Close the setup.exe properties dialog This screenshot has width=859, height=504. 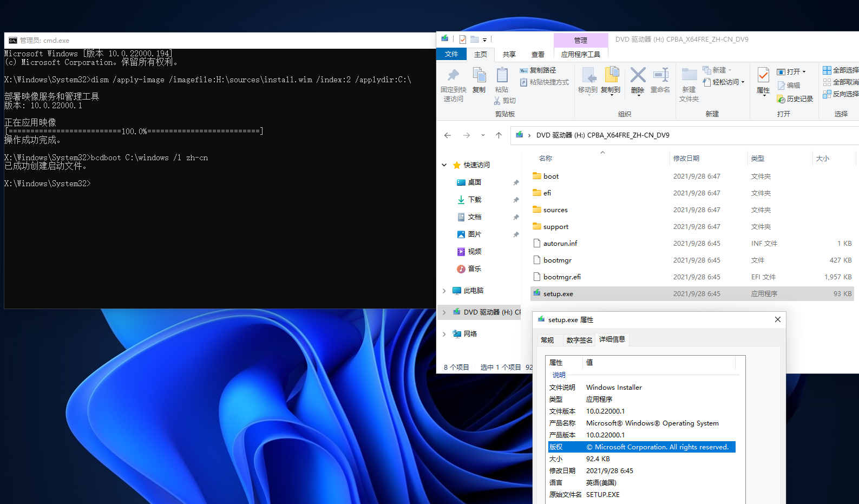point(778,319)
